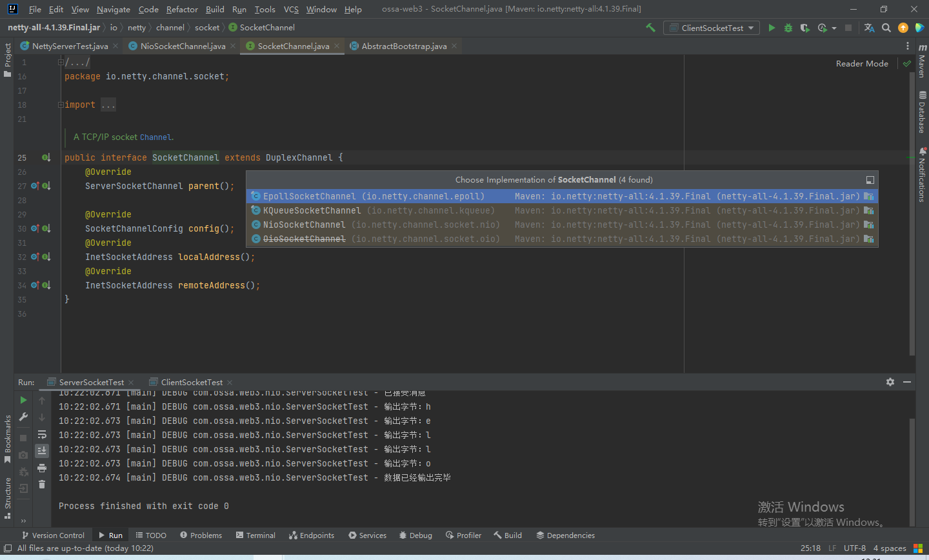Toggle Reader Mode in the editor

(862, 63)
